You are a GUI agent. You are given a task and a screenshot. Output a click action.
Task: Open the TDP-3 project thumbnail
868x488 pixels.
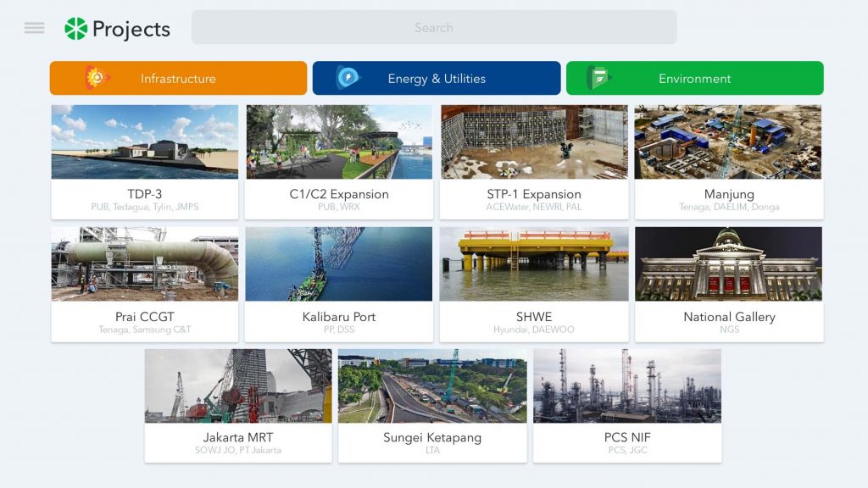pyautogui.click(x=145, y=142)
